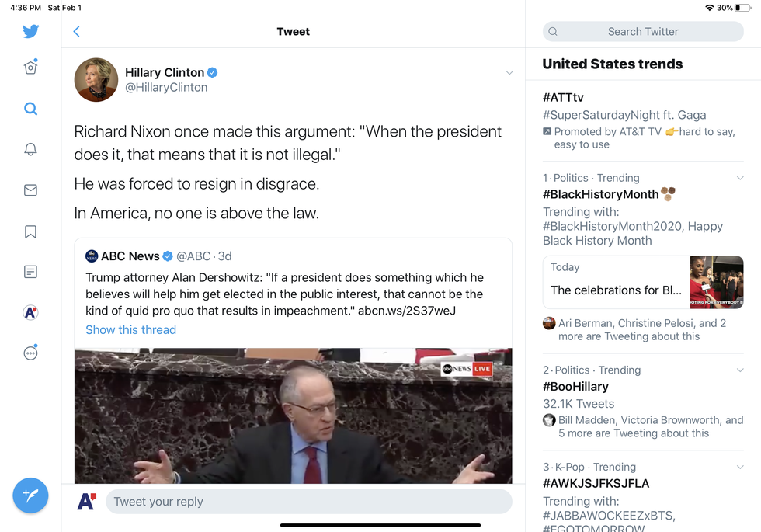The width and height of the screenshot is (761, 532).
Task: Click the Show this thread link
Action: click(x=130, y=329)
